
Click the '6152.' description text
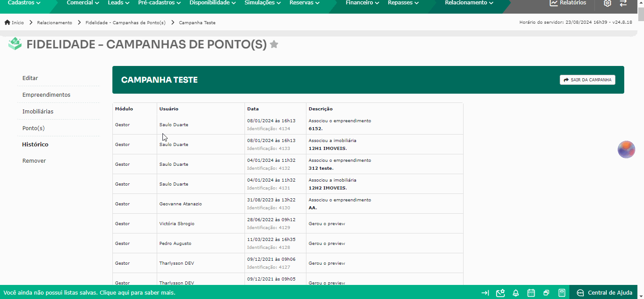[x=316, y=129]
